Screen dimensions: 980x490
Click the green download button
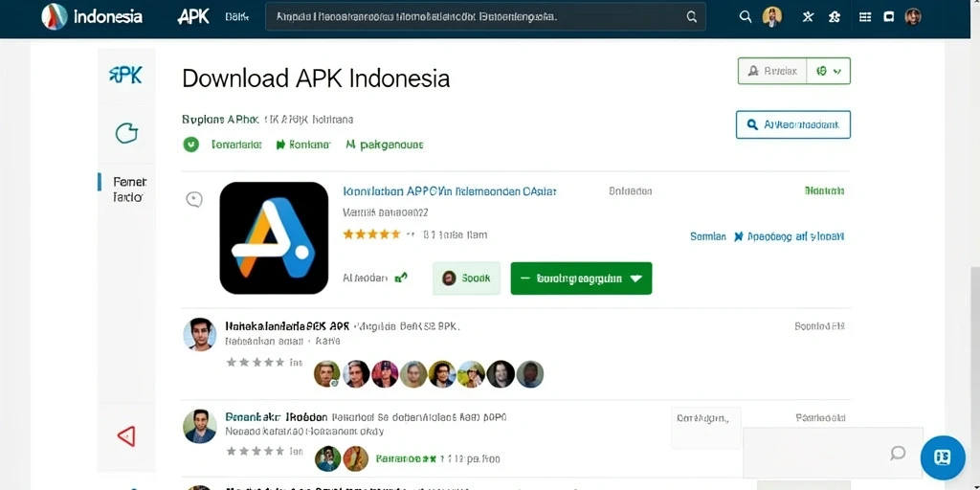point(581,278)
